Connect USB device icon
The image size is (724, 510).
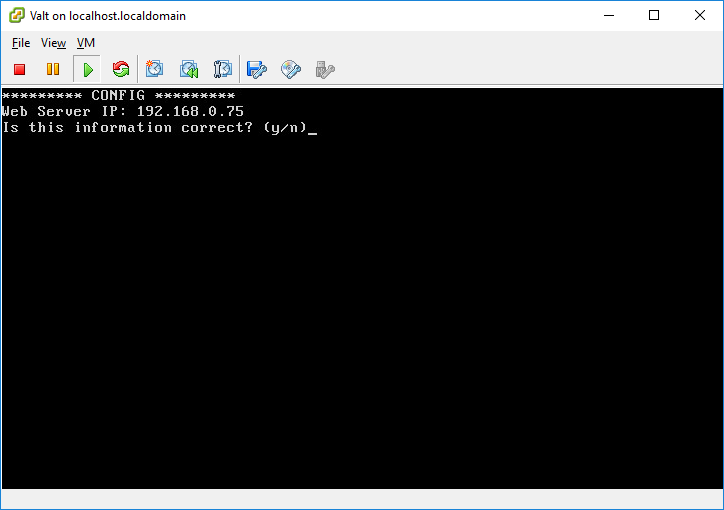point(325,70)
